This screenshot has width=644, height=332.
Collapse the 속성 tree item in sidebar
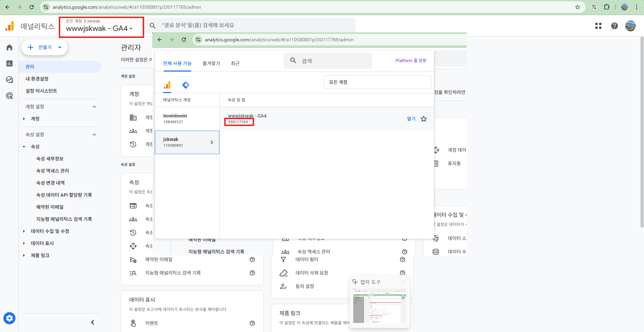pyautogui.click(x=24, y=147)
